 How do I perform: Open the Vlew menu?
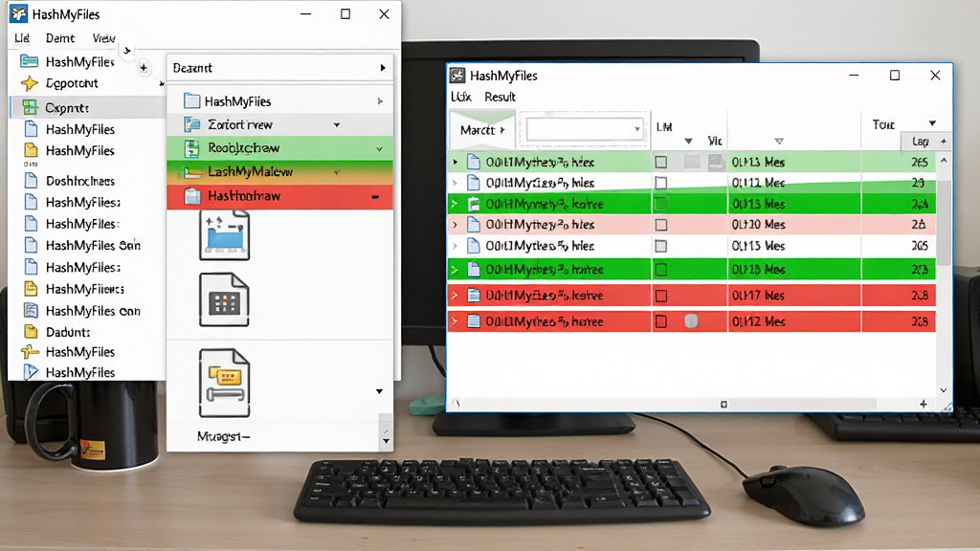pyautogui.click(x=103, y=38)
